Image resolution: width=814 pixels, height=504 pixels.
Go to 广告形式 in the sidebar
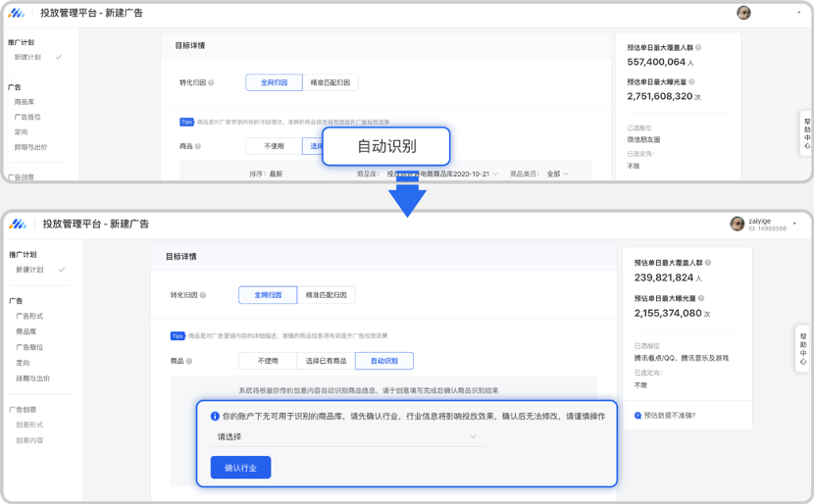(x=29, y=316)
